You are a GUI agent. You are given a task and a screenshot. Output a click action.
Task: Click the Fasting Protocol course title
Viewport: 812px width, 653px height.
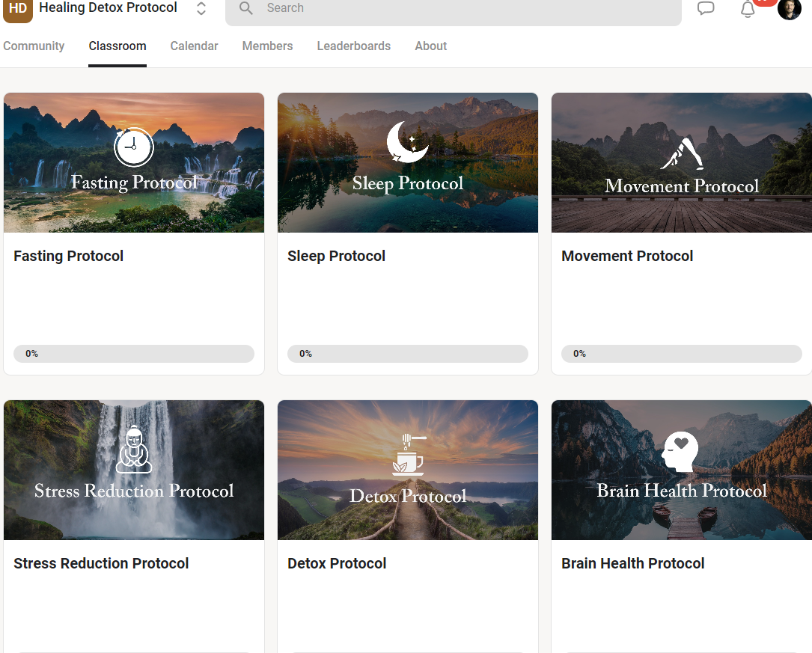coord(68,256)
